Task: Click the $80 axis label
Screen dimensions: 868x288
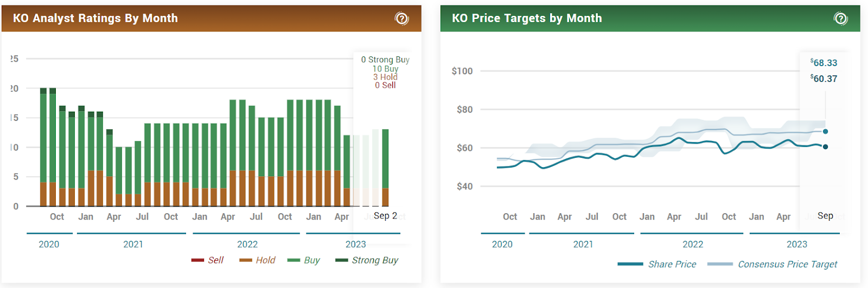Action: point(465,110)
